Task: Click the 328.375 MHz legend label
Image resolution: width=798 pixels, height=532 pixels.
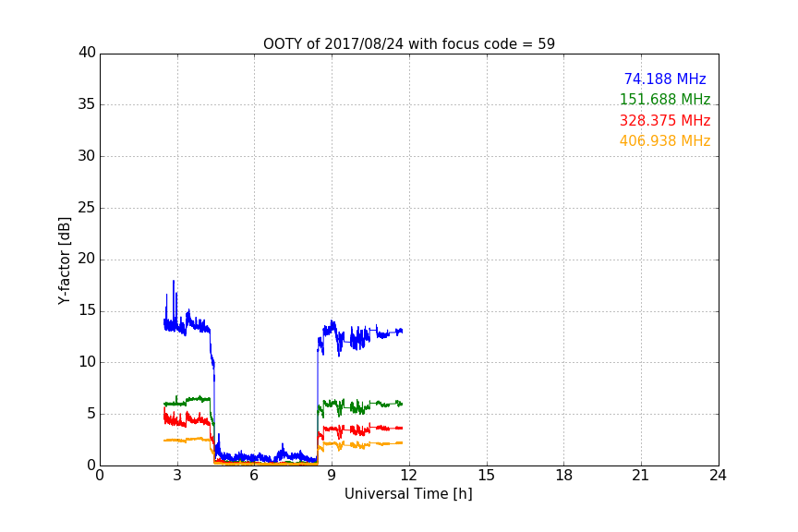Action: coord(665,121)
